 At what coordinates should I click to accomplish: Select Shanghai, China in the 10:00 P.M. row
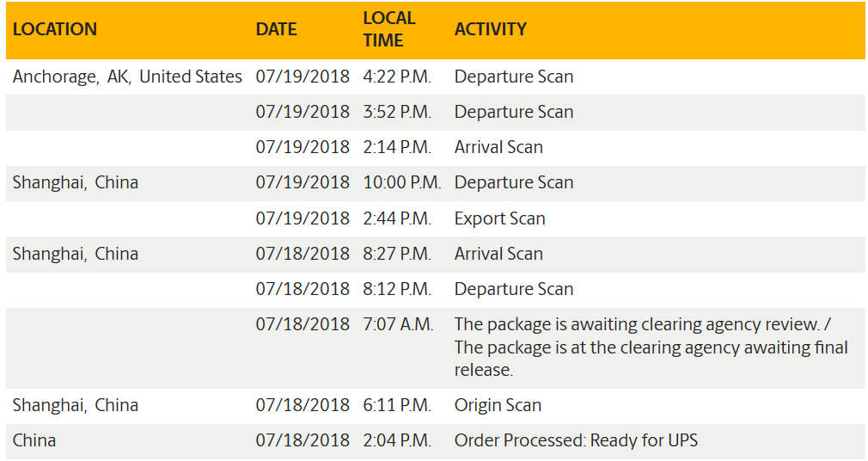tap(76, 182)
